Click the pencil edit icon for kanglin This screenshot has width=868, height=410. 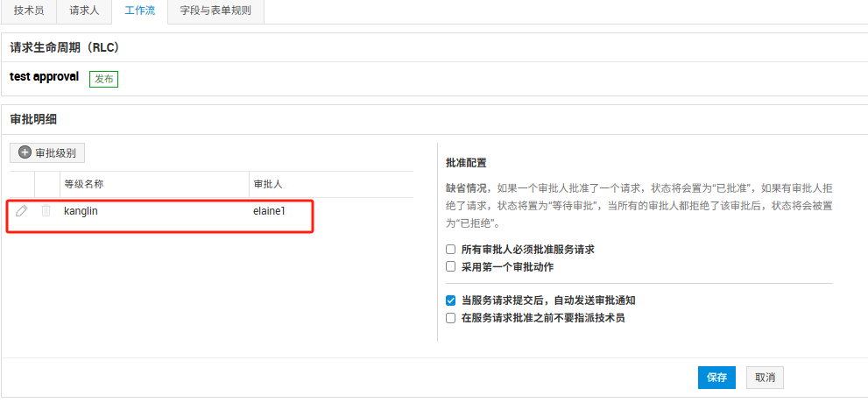pos(22,211)
